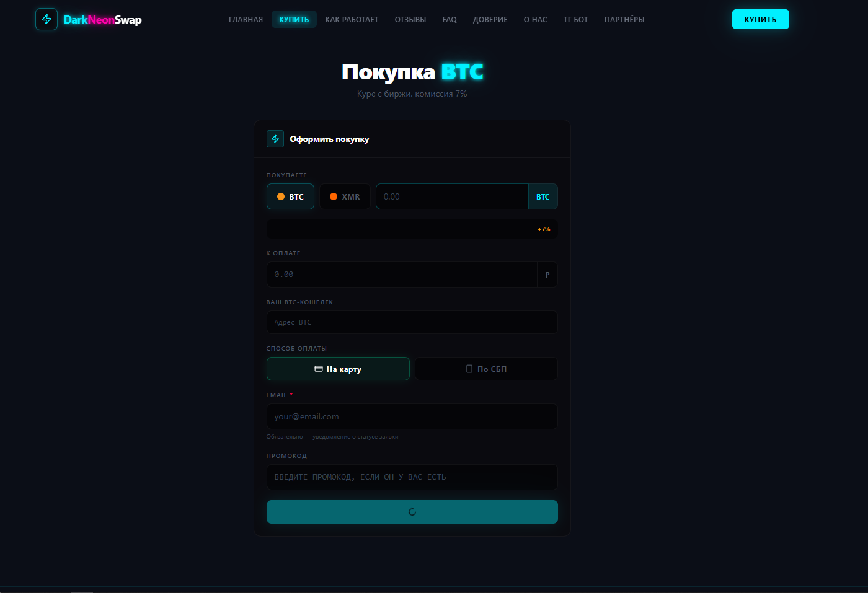Click the Оформить покупку heading text
Viewport: 868px width, 593px height.
click(329, 139)
